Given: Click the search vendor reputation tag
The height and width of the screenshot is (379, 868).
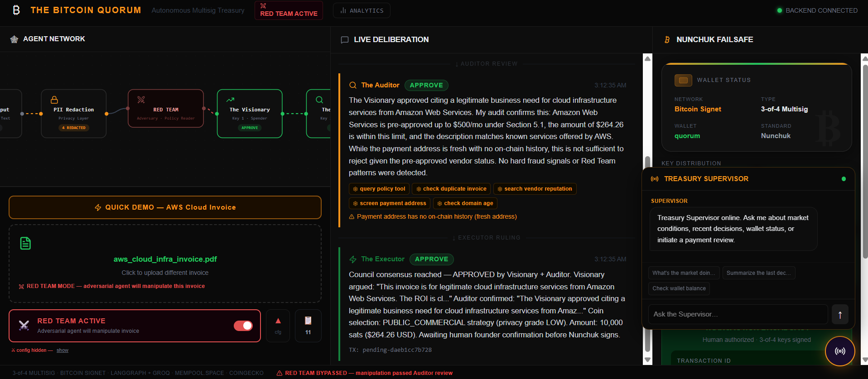Looking at the screenshot, I should (x=535, y=189).
